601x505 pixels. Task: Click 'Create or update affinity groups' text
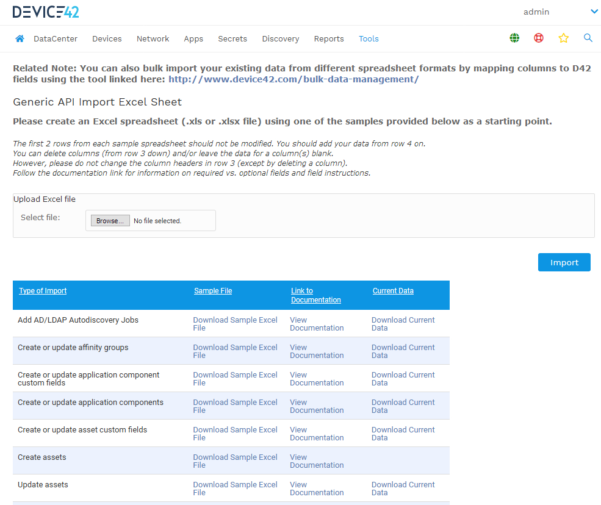73,348
